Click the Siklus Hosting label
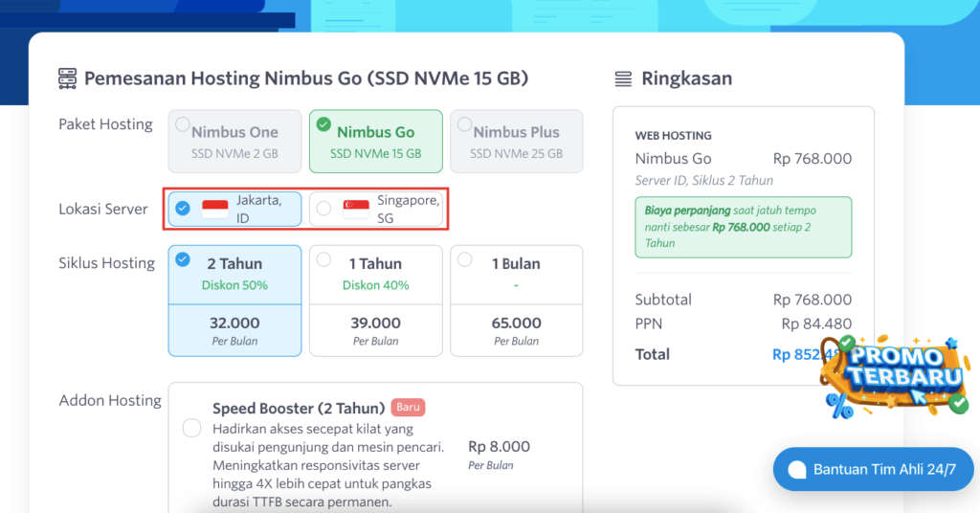This screenshot has height=513, width=980. point(107,263)
